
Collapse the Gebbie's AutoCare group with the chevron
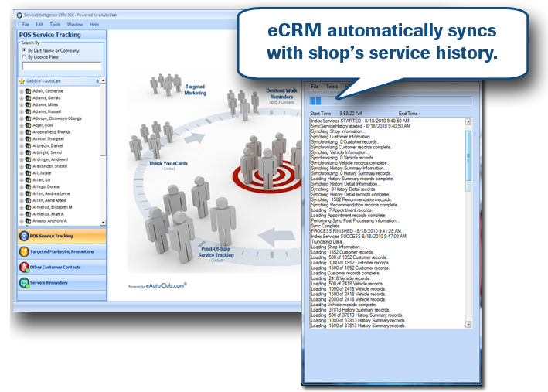click(97, 81)
